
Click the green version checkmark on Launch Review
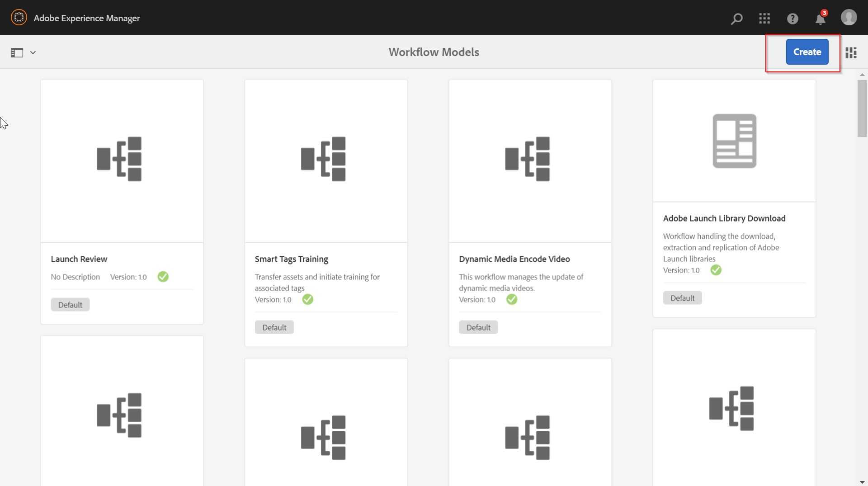[x=163, y=277]
